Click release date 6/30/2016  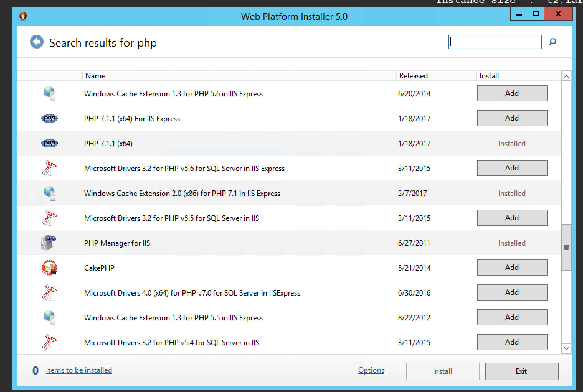[x=414, y=293]
